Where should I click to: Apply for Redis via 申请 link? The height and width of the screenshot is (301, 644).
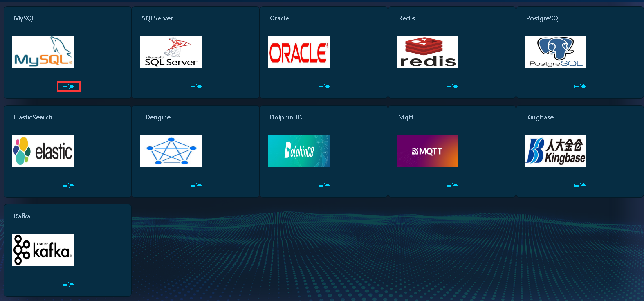click(x=452, y=87)
